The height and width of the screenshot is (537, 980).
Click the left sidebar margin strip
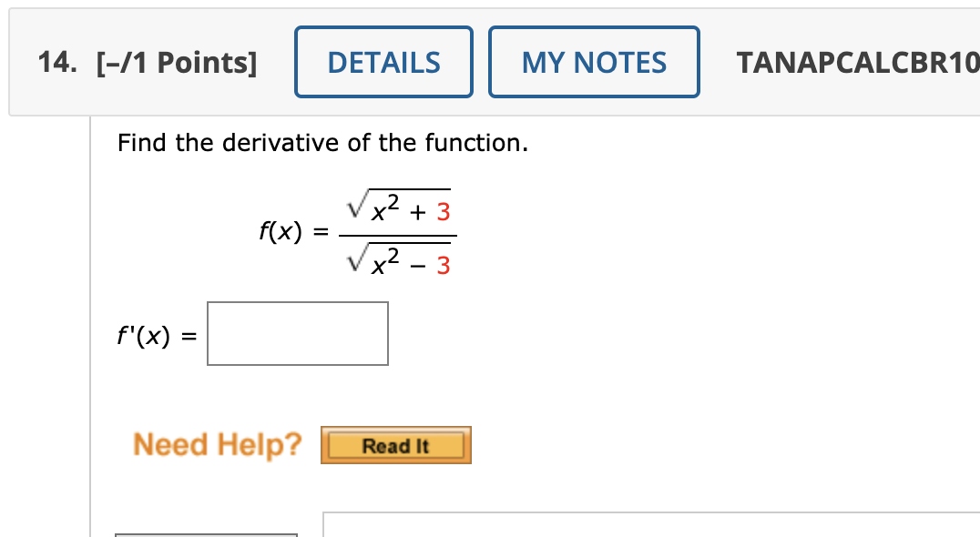tap(46, 319)
